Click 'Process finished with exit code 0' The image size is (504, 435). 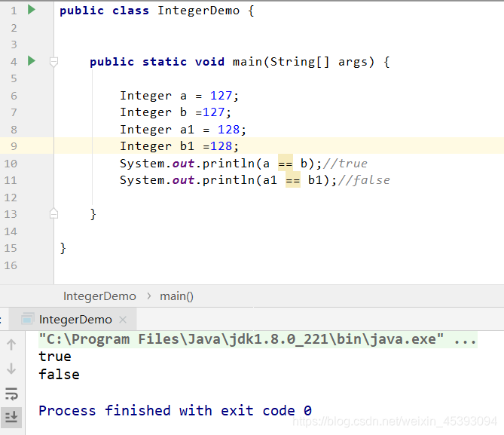[176, 411]
